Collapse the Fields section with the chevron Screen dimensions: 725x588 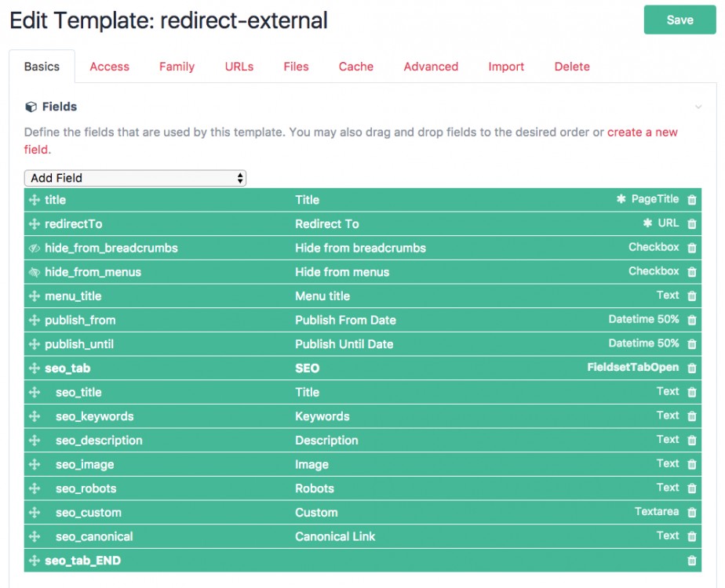[698, 107]
